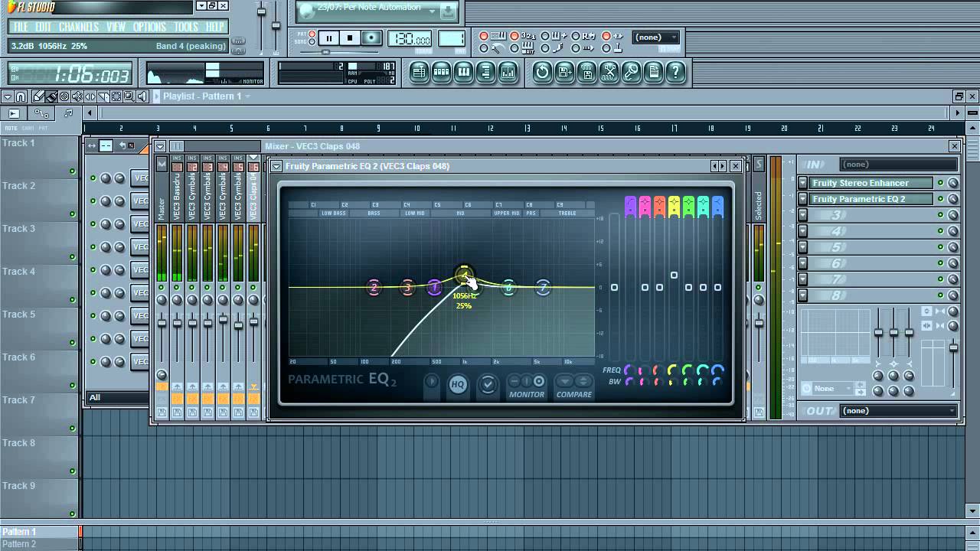Click the band 4 gain slider handle
The image size is (980, 551).
[674, 275]
